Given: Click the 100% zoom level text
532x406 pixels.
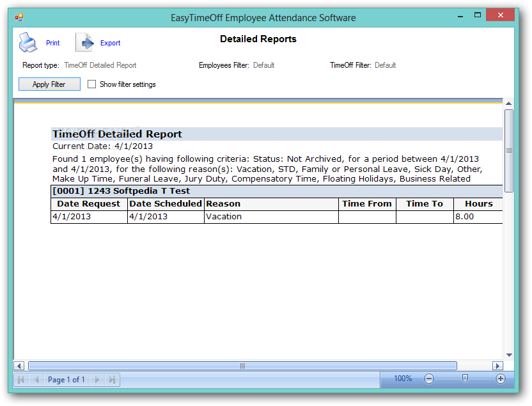Looking at the screenshot, I should pos(403,379).
